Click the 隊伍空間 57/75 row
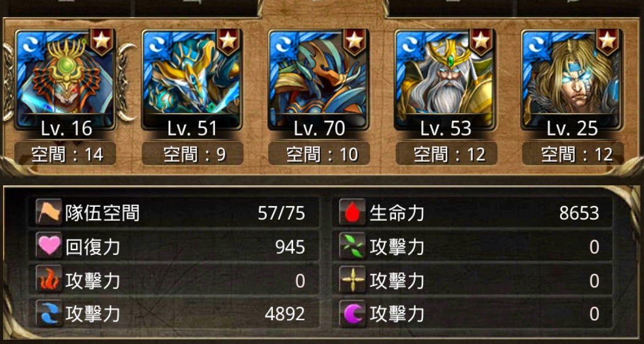This screenshot has height=344, width=644. pyautogui.click(x=173, y=213)
